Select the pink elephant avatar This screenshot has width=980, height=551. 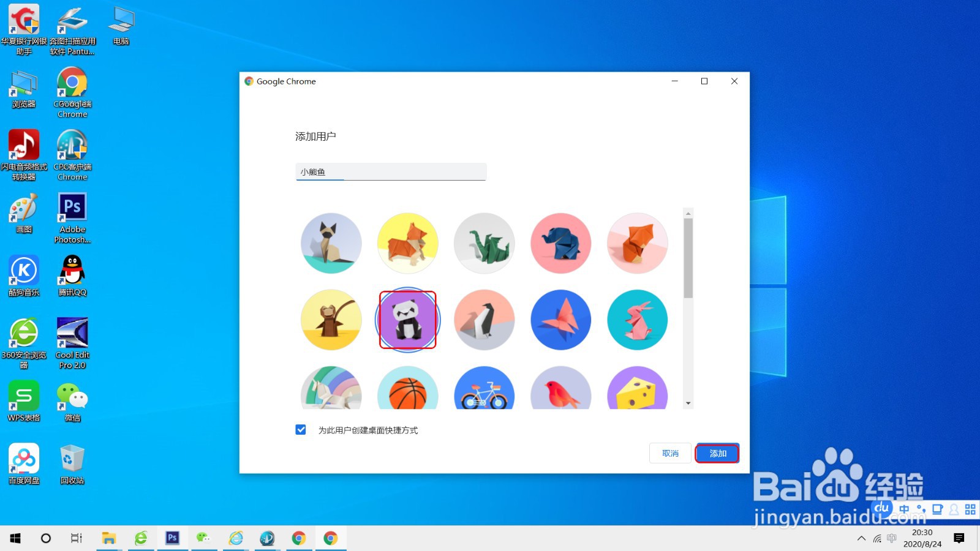point(560,243)
